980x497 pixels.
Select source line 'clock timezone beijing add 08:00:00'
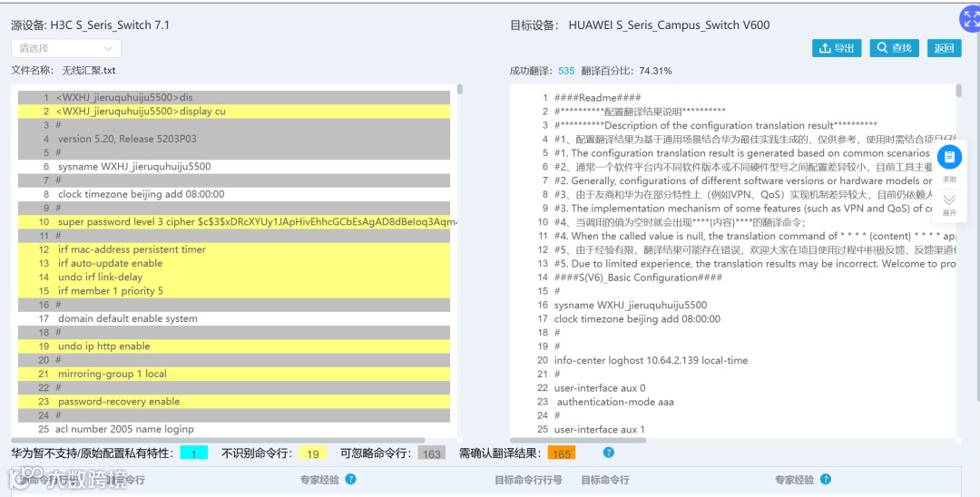click(234, 194)
